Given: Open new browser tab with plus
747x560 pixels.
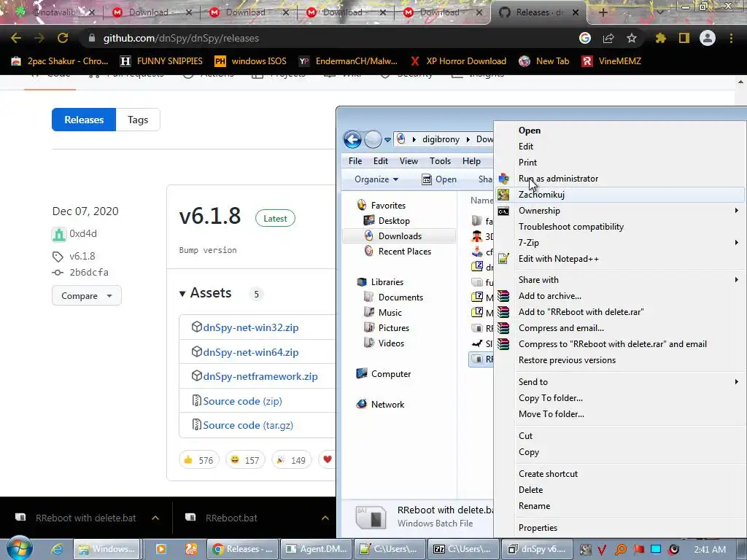Looking at the screenshot, I should click(603, 12).
